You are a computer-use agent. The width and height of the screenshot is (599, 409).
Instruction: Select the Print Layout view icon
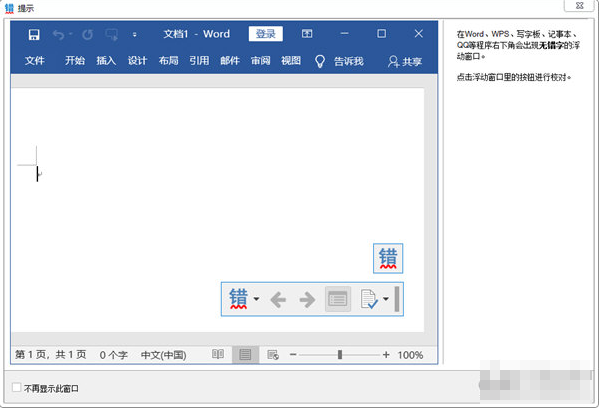click(245, 355)
